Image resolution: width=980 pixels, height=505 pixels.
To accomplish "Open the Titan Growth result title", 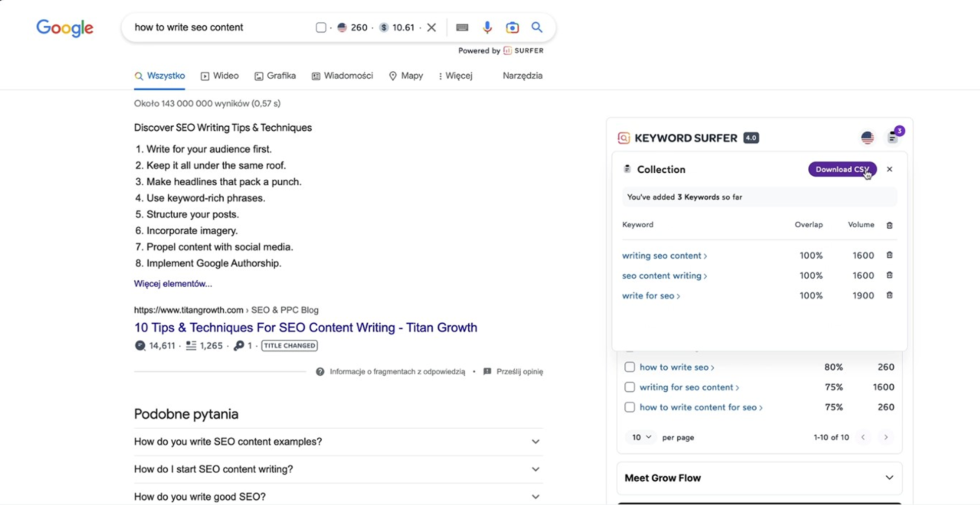I will click(305, 327).
